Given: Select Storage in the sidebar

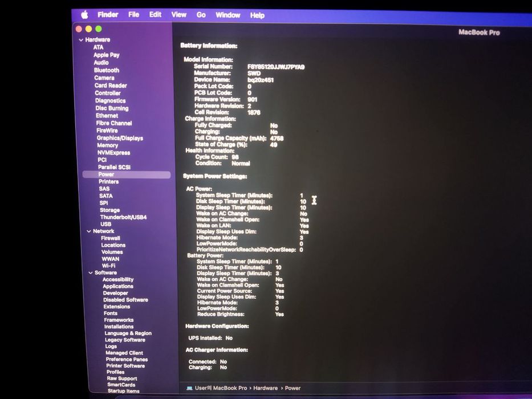Looking at the screenshot, I should point(109,210).
